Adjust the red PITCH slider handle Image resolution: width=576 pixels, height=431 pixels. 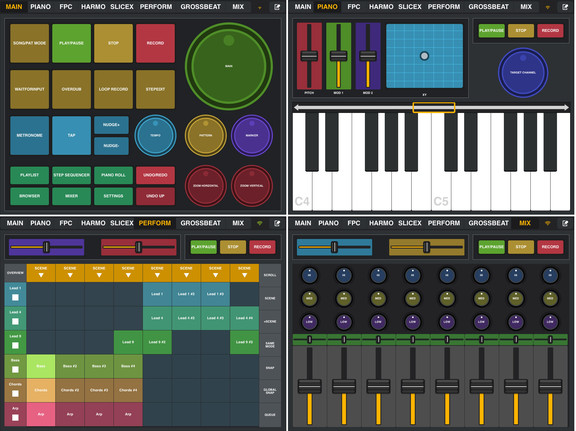tap(309, 56)
